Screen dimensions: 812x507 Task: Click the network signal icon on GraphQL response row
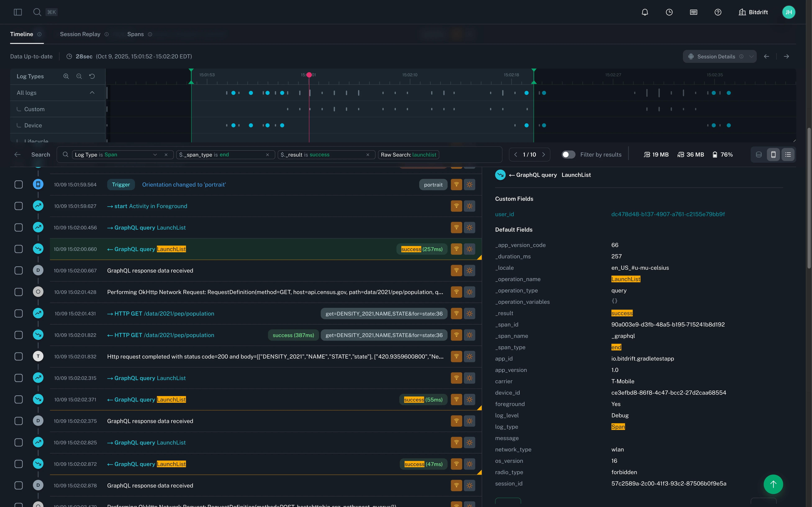[x=457, y=270]
